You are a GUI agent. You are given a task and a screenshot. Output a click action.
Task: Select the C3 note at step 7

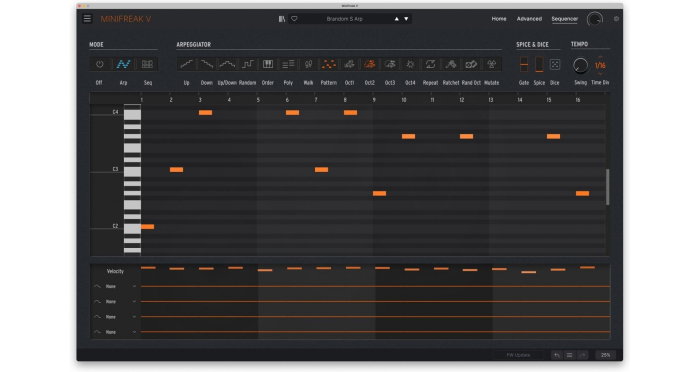click(321, 169)
